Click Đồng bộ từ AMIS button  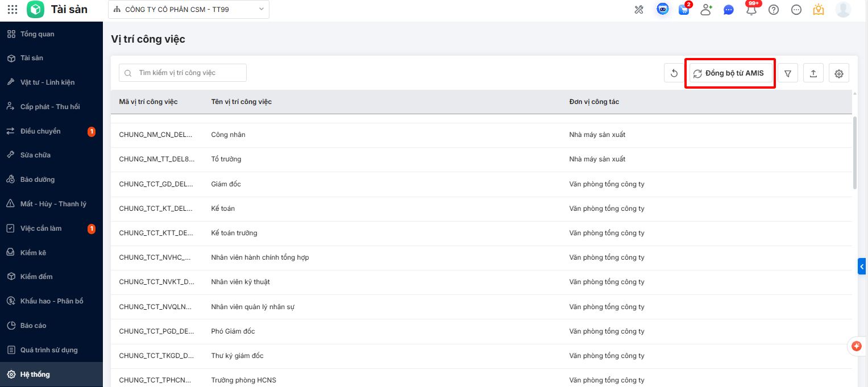(730, 73)
